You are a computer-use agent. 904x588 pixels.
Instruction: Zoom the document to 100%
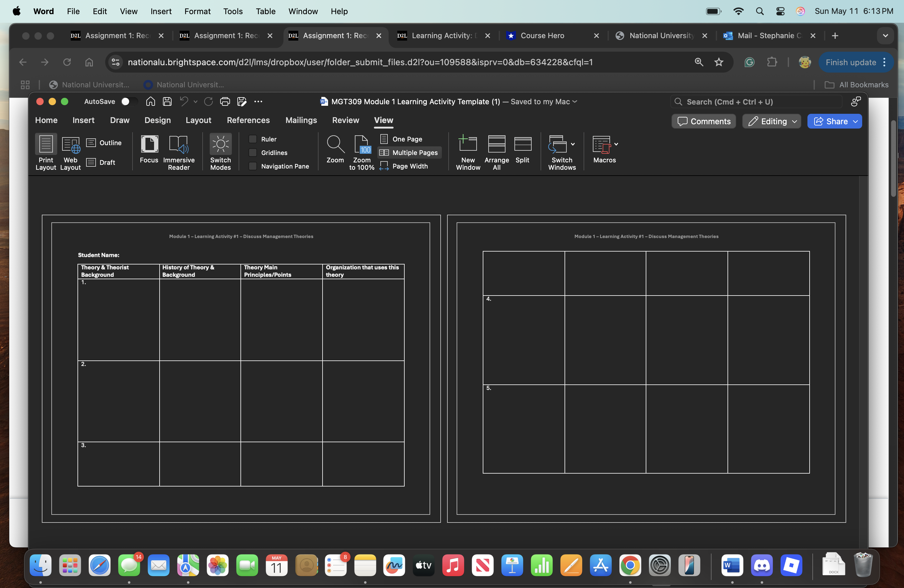pos(361,151)
